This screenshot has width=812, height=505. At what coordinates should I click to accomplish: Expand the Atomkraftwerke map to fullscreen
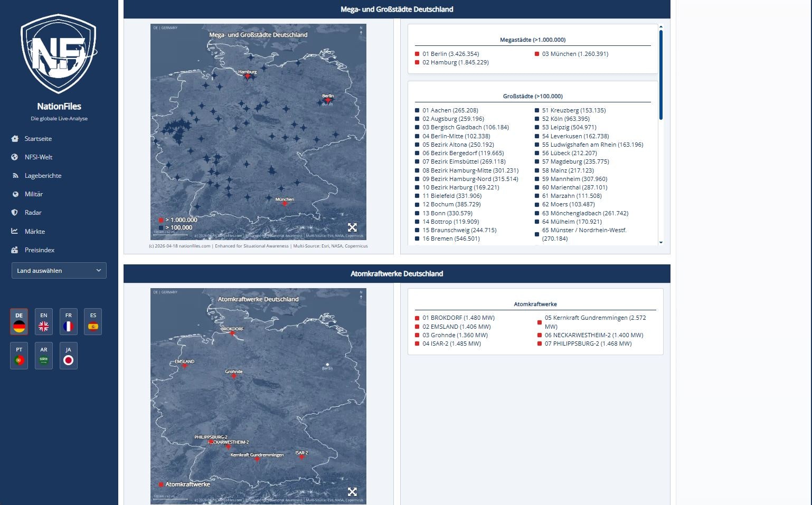click(352, 492)
